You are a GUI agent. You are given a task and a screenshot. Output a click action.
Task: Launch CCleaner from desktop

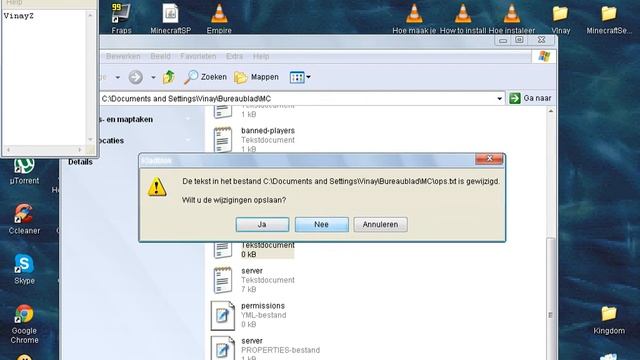click(24, 219)
